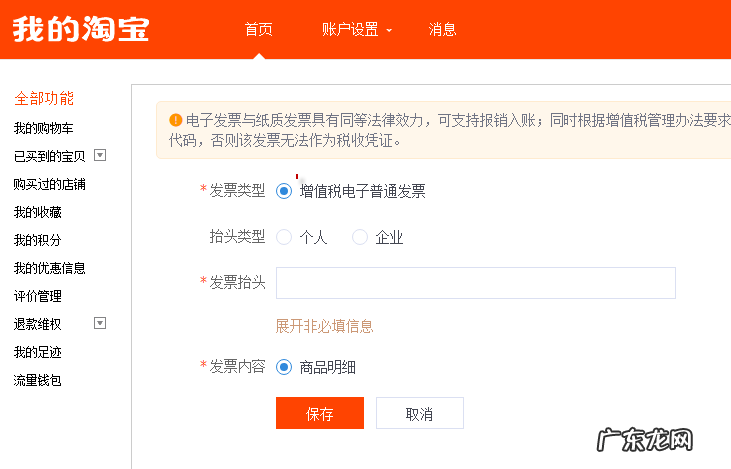The image size is (731, 469).
Task: Open the 消息 menu item
Action: click(x=442, y=29)
